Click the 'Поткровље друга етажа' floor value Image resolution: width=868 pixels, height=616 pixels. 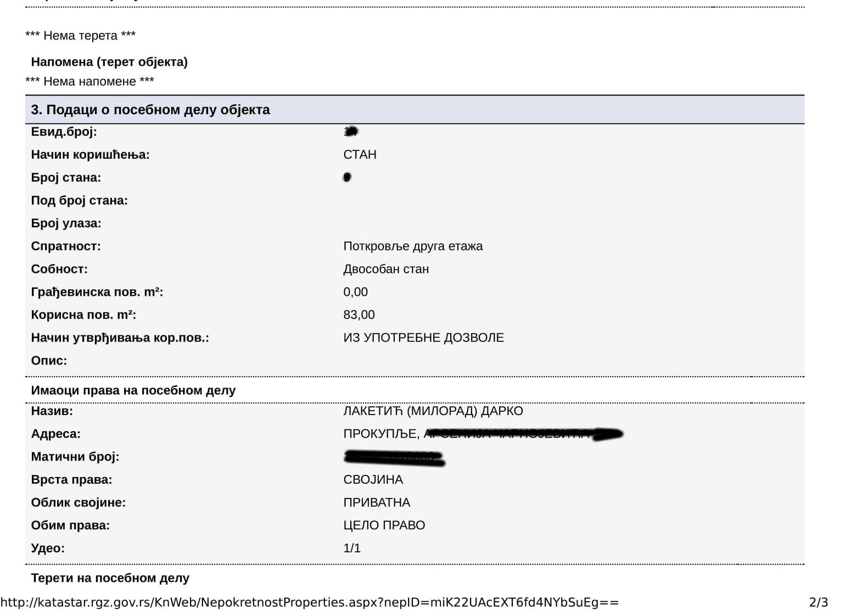click(413, 247)
